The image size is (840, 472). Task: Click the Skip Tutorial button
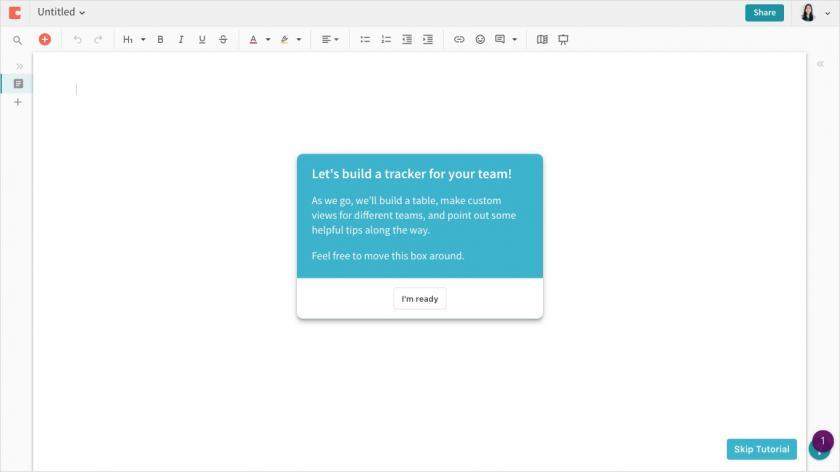pos(761,449)
